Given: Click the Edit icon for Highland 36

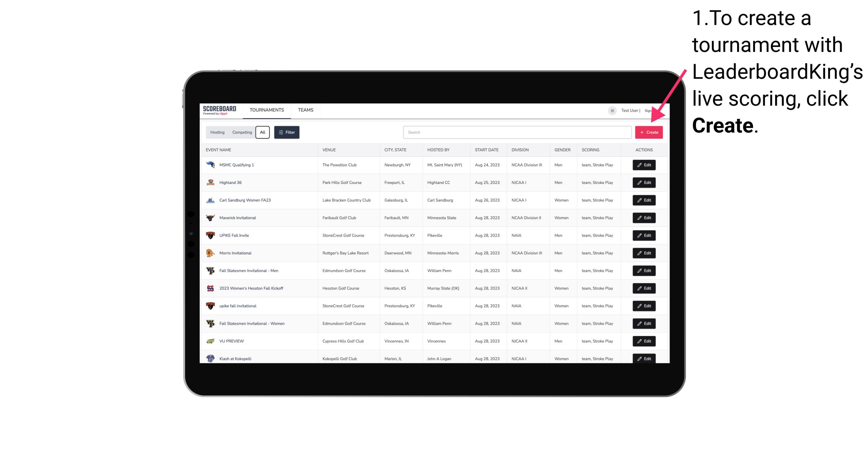Looking at the screenshot, I should coord(644,182).
